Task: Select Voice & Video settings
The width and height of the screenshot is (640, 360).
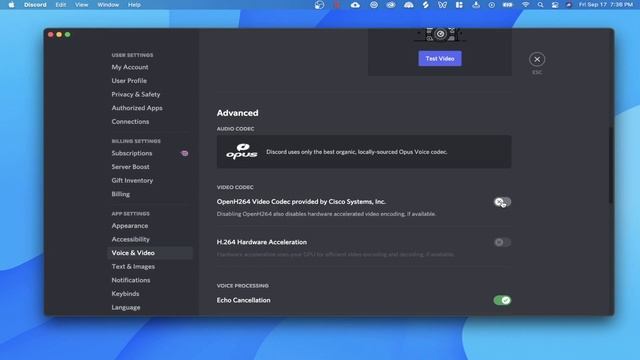Action: pos(150,253)
